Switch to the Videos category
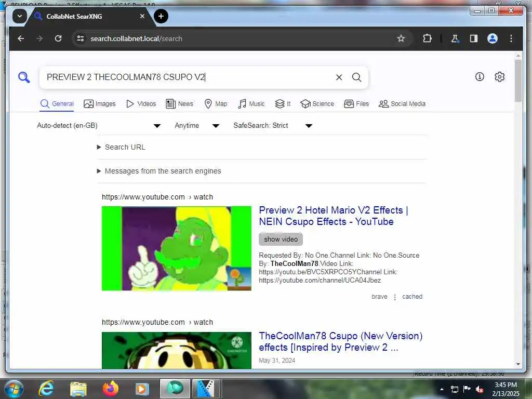Screen dimensions: 532x399 click(x=141, y=104)
